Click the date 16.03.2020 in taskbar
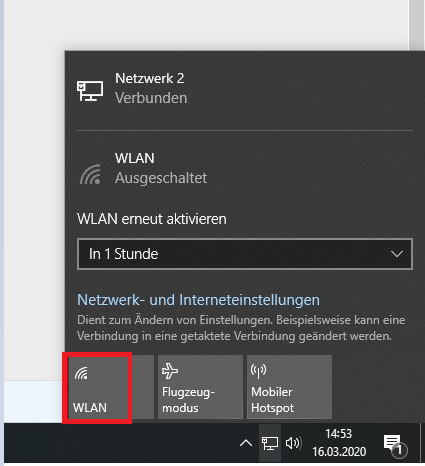Image resolution: width=425 pixels, height=466 pixels. (339, 452)
